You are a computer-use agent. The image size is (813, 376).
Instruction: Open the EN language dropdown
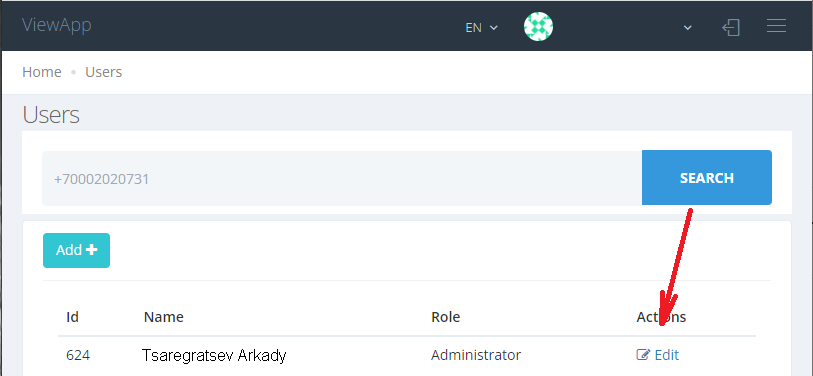(481, 27)
